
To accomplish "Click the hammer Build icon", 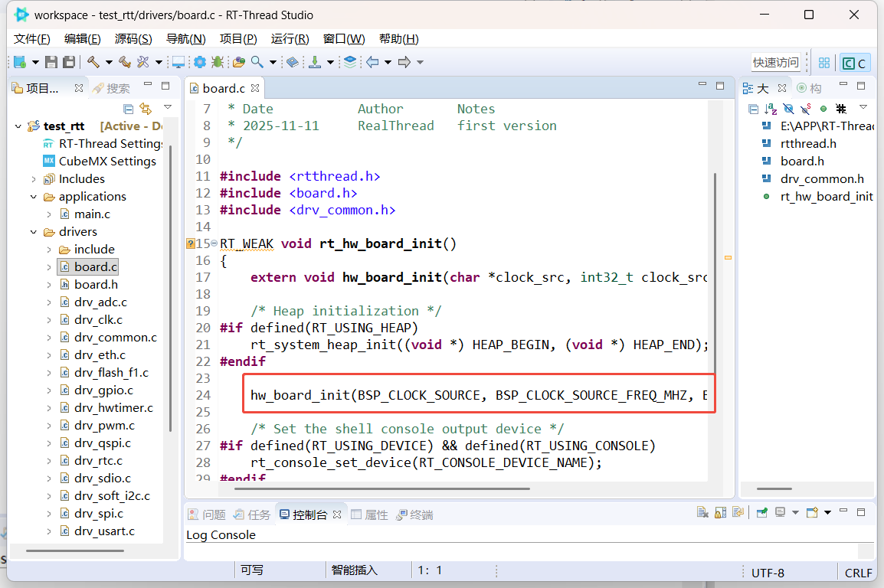I will pyautogui.click(x=93, y=62).
